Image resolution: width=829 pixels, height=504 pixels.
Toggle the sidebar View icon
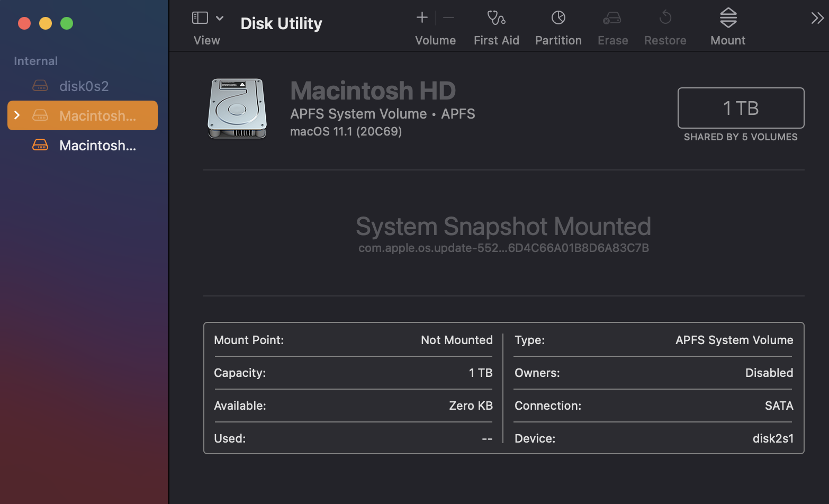[x=200, y=18]
